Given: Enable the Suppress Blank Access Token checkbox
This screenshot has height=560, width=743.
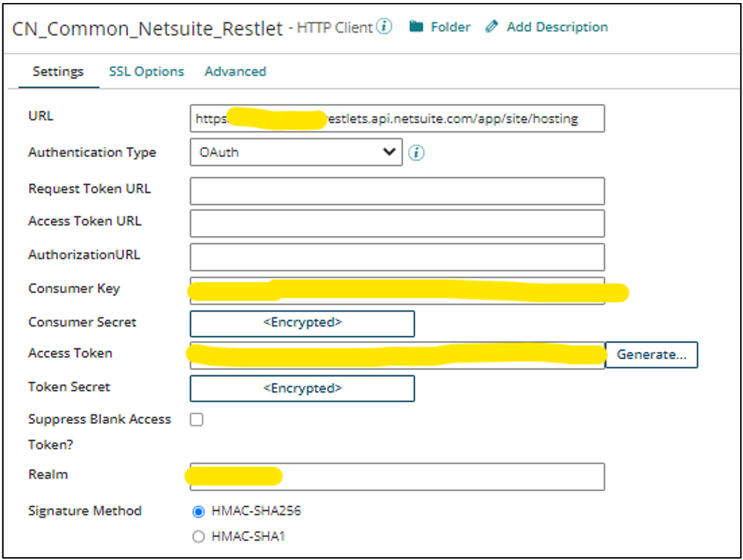Looking at the screenshot, I should click(196, 419).
